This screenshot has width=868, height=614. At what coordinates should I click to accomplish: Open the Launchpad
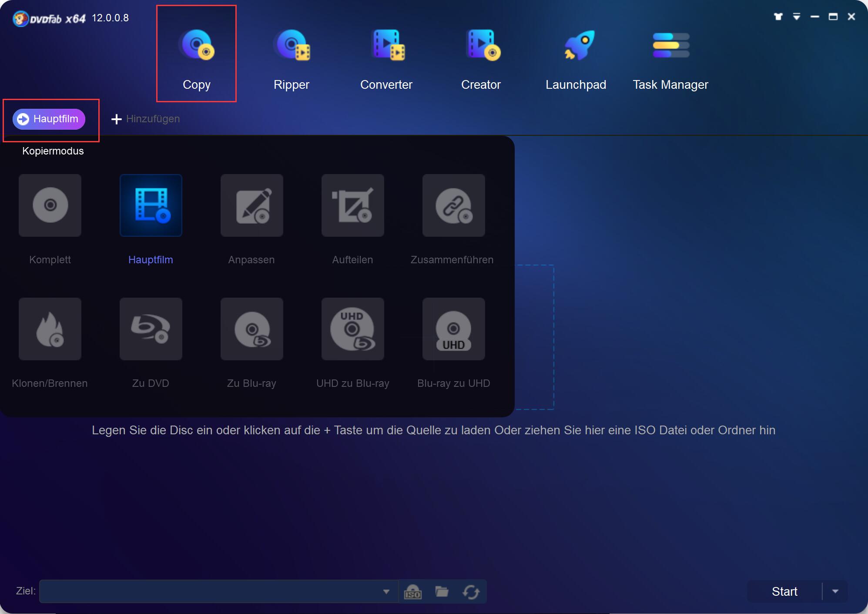click(576, 59)
